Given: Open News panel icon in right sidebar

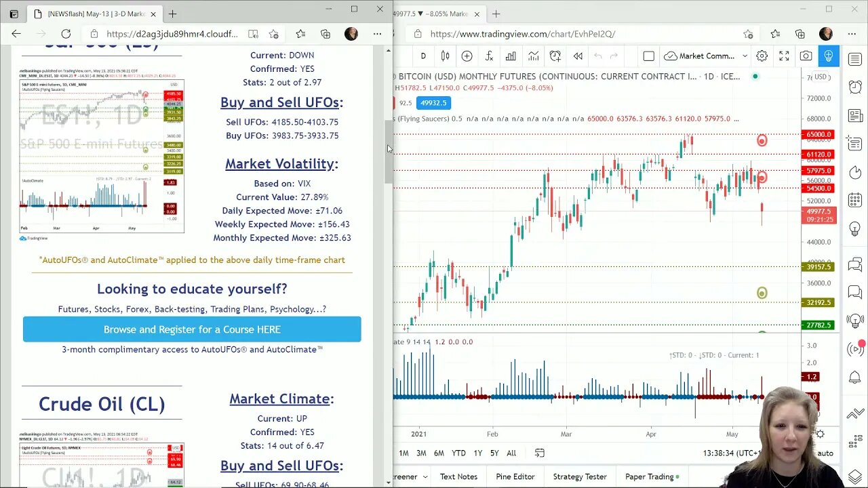Looking at the screenshot, I should [x=855, y=116].
